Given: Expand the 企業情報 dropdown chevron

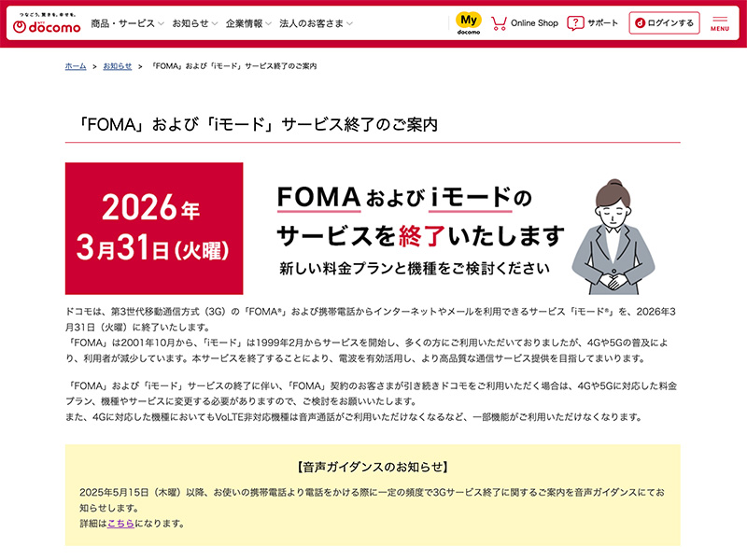Looking at the screenshot, I should [269, 23].
